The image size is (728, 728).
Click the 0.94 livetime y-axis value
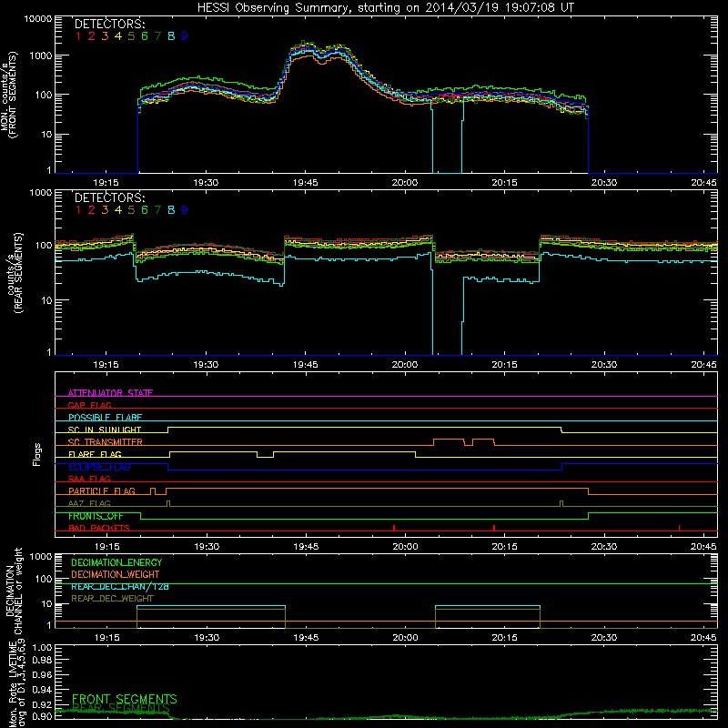point(42,689)
